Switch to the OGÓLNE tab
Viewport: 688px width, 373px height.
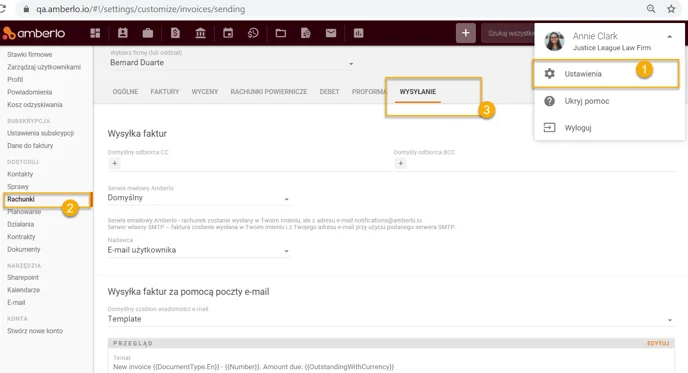125,92
